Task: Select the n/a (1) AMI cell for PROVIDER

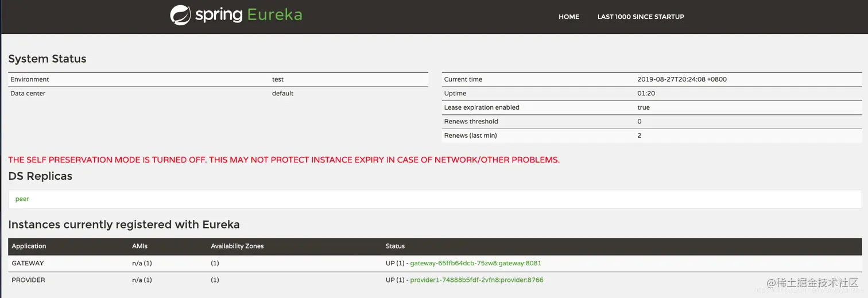Action: point(142,280)
